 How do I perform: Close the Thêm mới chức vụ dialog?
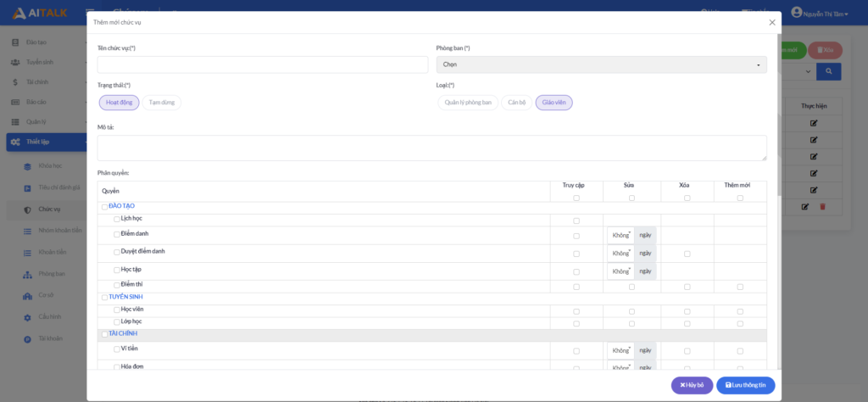click(771, 22)
